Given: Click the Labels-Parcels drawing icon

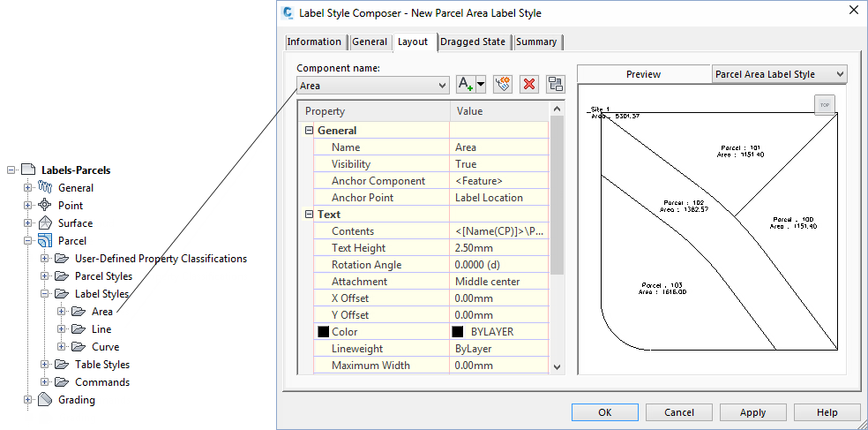Looking at the screenshot, I should [x=28, y=170].
